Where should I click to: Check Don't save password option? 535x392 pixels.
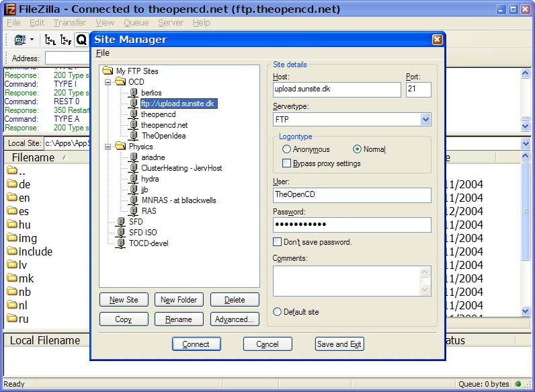[x=277, y=242]
